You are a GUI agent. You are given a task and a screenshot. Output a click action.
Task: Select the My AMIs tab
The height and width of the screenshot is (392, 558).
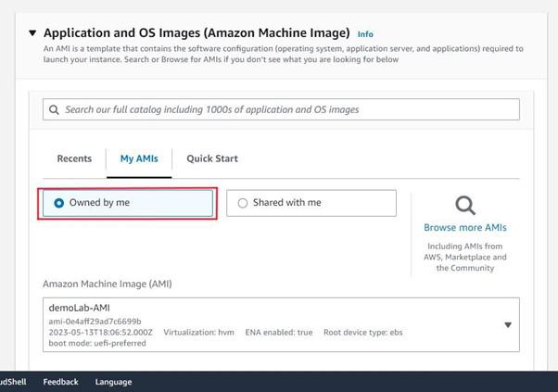(139, 158)
